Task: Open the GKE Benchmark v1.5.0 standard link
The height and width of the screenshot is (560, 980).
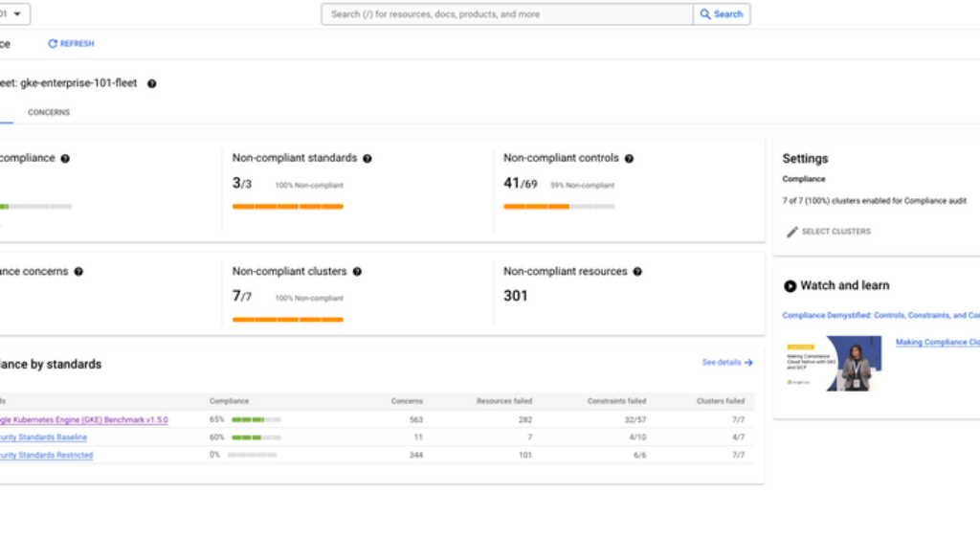Action: tap(84, 419)
